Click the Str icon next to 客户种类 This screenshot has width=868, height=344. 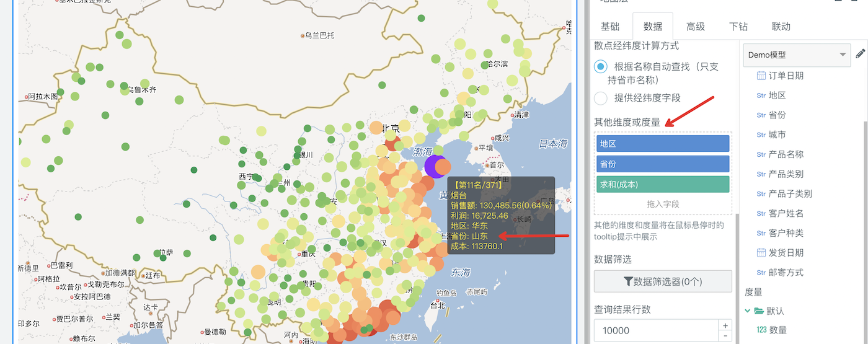pos(761,234)
